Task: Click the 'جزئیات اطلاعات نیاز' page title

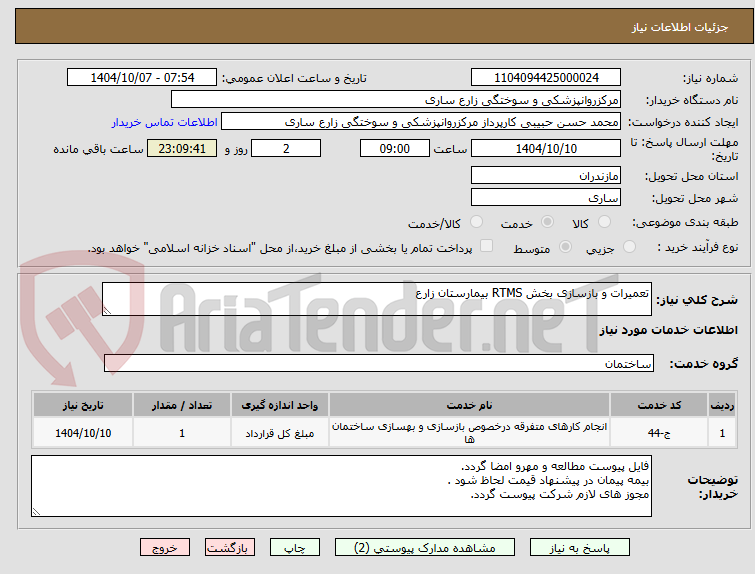Action: click(x=680, y=27)
